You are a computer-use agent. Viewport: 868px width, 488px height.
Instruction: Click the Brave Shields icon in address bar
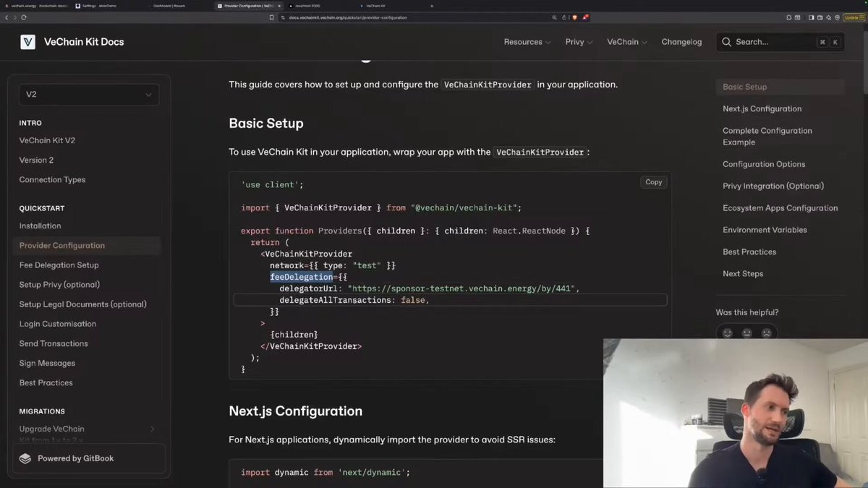click(x=575, y=17)
